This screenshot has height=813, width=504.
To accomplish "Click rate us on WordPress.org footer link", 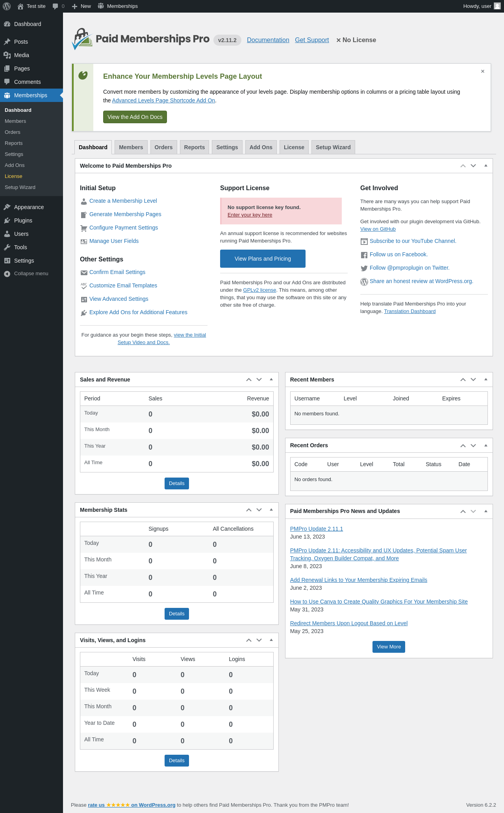I will 132,805.
